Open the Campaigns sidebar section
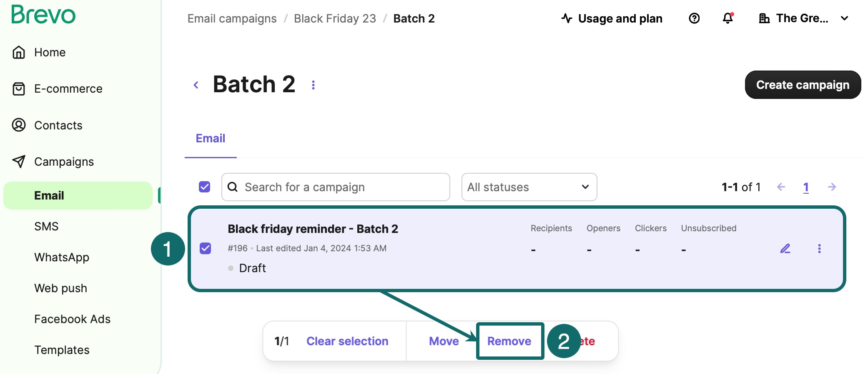This screenshot has width=868, height=374. click(x=64, y=162)
